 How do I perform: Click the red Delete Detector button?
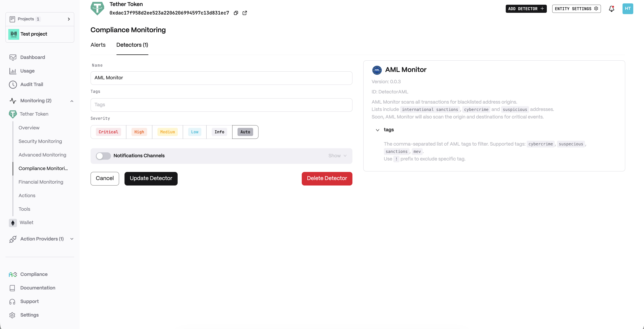point(327,179)
